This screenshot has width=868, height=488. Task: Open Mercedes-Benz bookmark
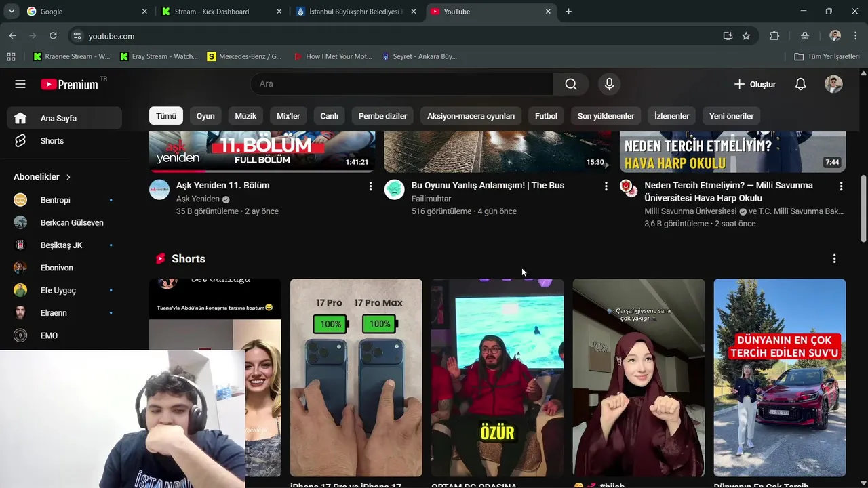245,56
